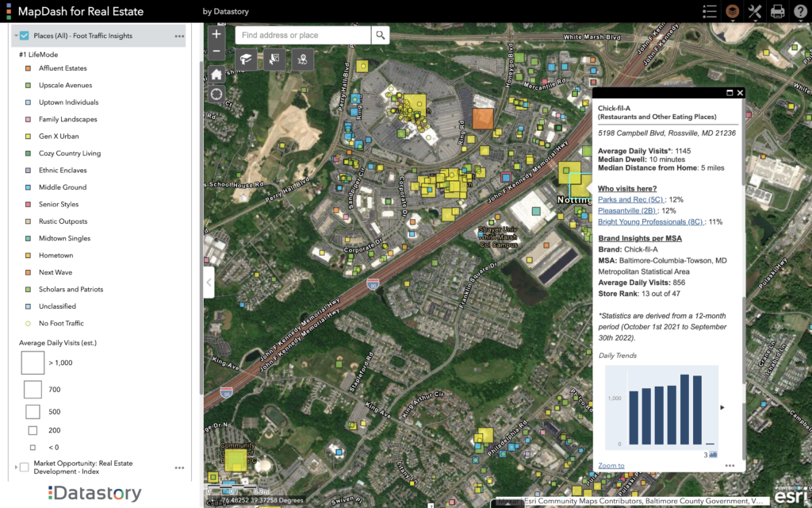Open the map selection tool icon

(274, 60)
